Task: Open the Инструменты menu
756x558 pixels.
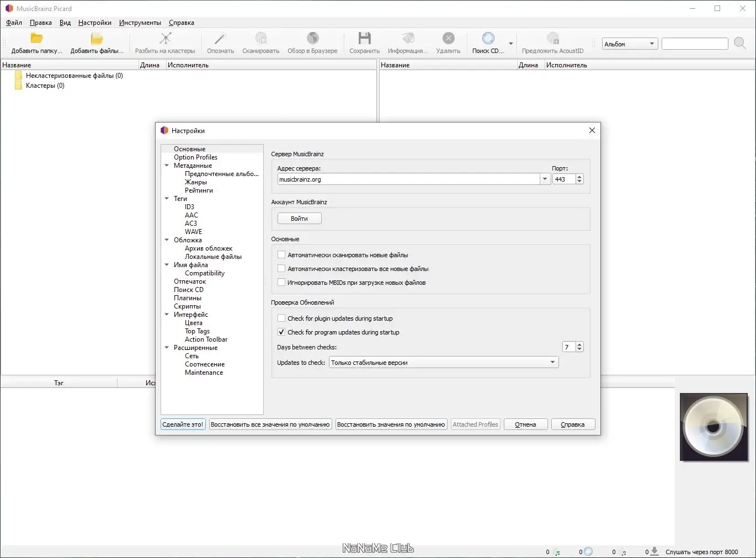Action: click(140, 23)
